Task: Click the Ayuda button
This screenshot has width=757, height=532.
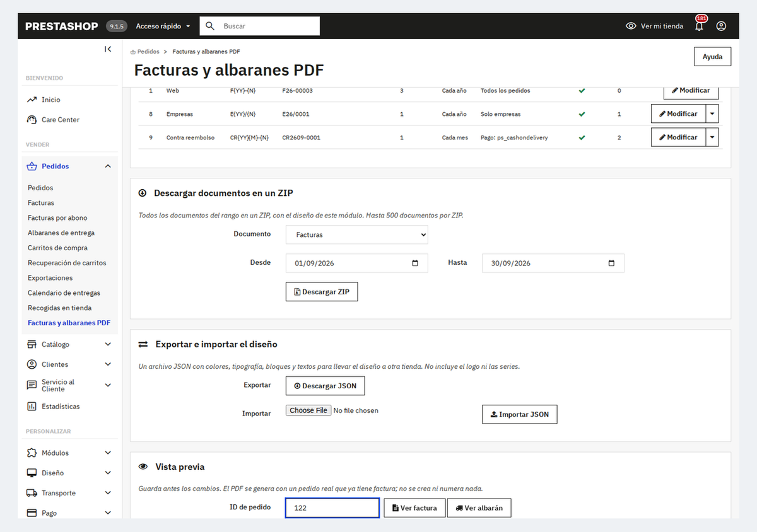Action: coord(713,57)
